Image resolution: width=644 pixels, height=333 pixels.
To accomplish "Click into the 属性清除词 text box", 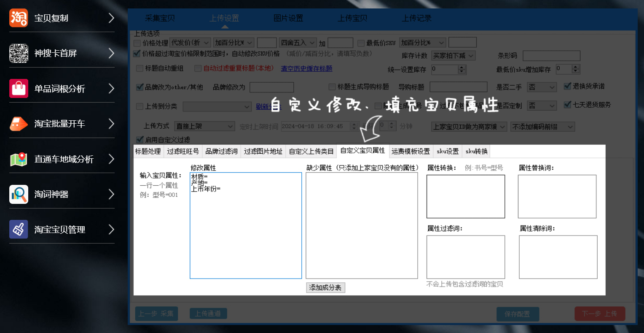I will pos(558,257).
